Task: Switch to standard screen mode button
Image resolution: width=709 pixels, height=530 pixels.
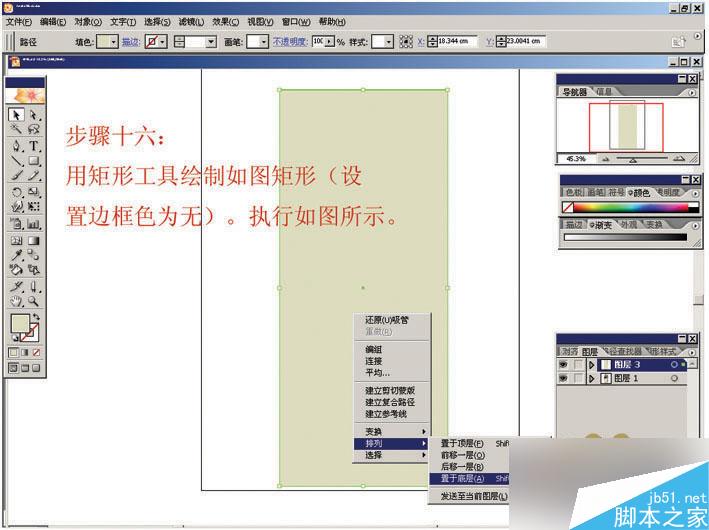Action: click(14, 368)
